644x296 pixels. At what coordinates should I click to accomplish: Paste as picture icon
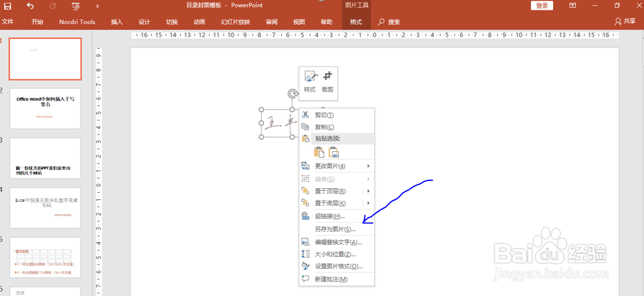tap(333, 152)
